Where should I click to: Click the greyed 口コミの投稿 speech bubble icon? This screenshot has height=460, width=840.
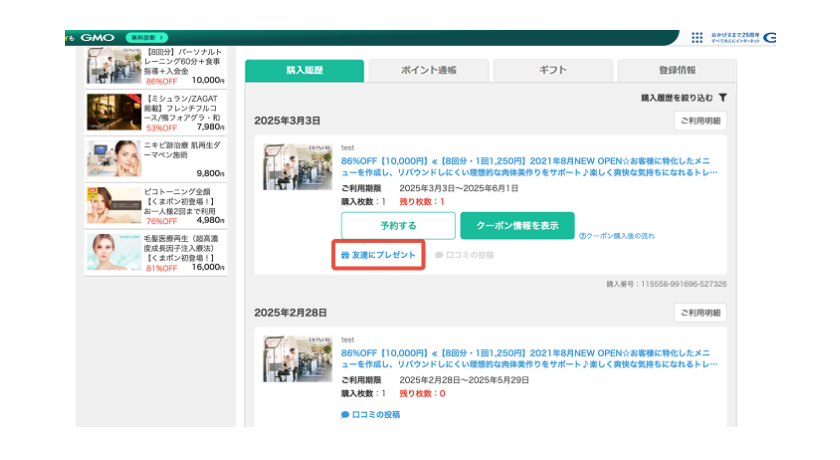[x=439, y=255]
